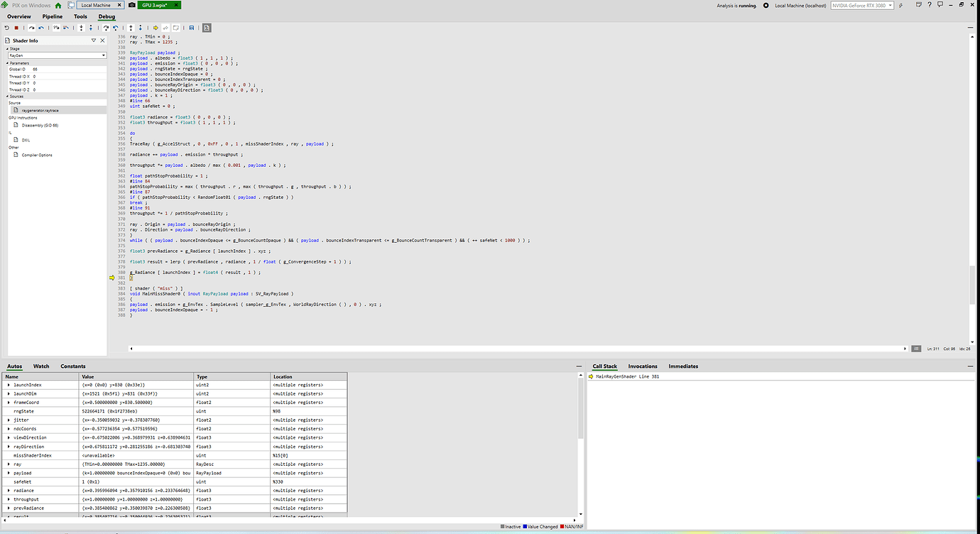Open PIX help via the question mark icon
Image resolution: width=980 pixels, height=534 pixels.
[930, 5]
